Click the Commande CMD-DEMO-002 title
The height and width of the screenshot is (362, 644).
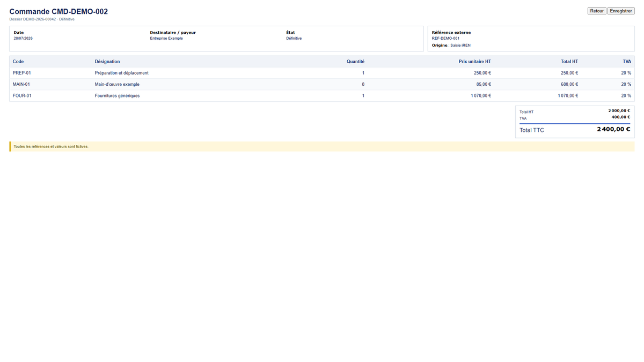click(x=58, y=11)
